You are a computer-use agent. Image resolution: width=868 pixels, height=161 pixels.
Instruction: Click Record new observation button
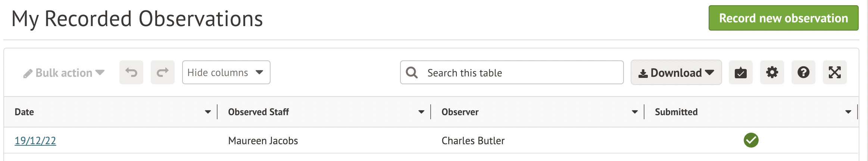click(783, 18)
